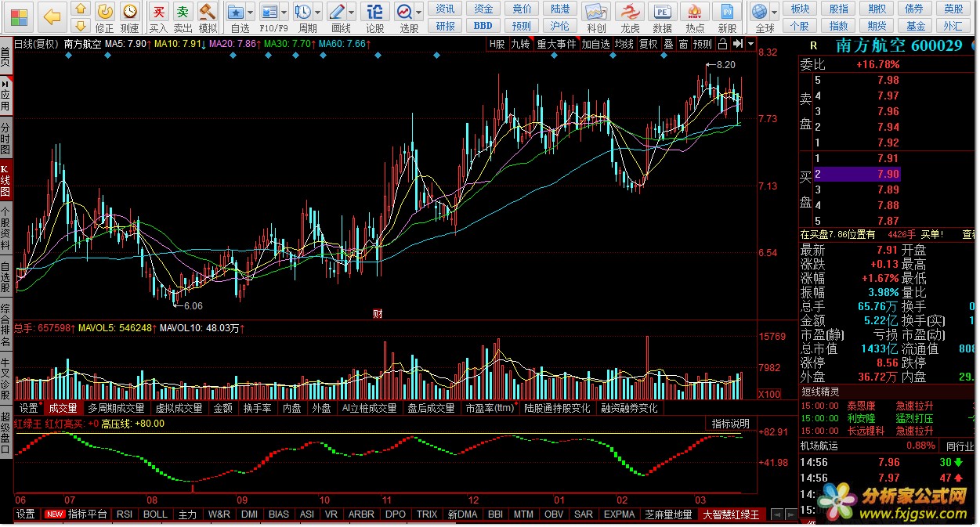980x527 pixels.
Task: Select the 大智慧红绿王 indicator tab
Action: pyautogui.click(x=731, y=514)
